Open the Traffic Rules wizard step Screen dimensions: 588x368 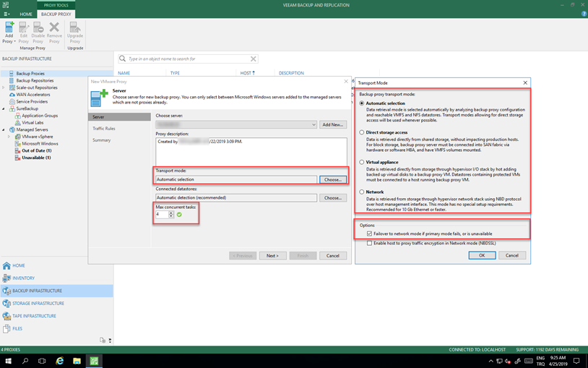click(104, 129)
